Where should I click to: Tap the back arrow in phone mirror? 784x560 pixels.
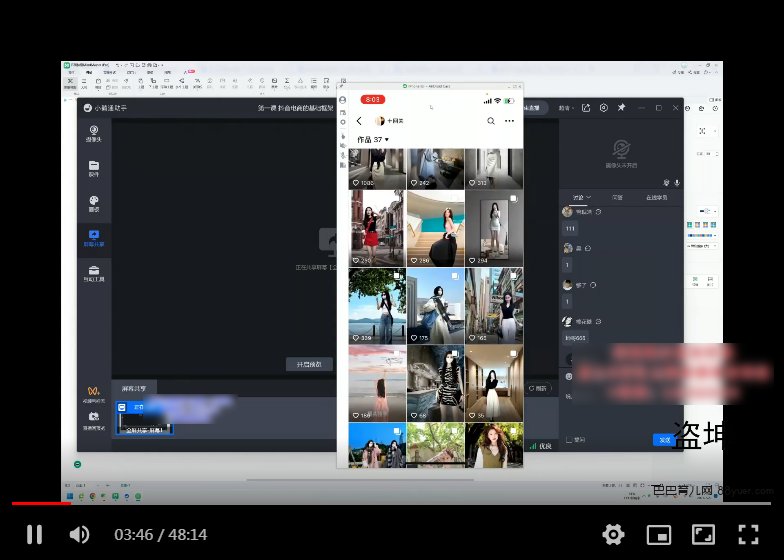(359, 121)
